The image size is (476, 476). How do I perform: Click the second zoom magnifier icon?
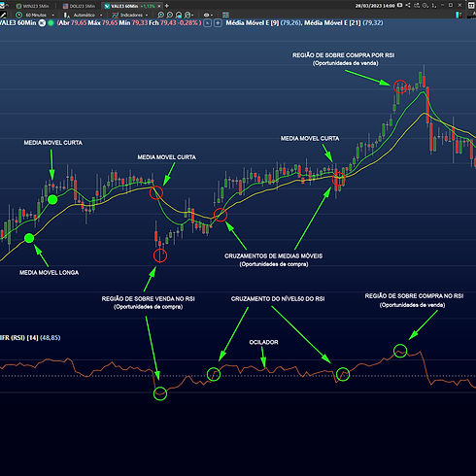click(x=170, y=15)
